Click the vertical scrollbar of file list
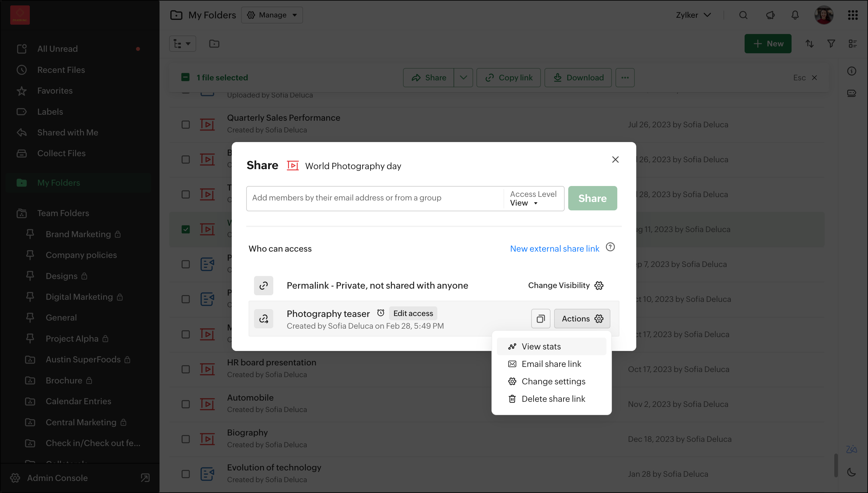This screenshot has width=868, height=493. tap(836, 465)
